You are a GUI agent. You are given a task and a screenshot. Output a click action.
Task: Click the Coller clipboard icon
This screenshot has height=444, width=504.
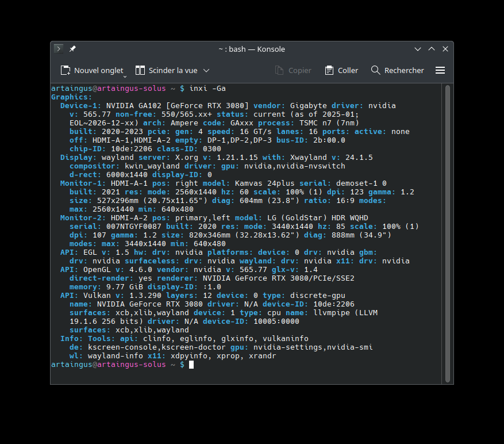[x=329, y=70]
